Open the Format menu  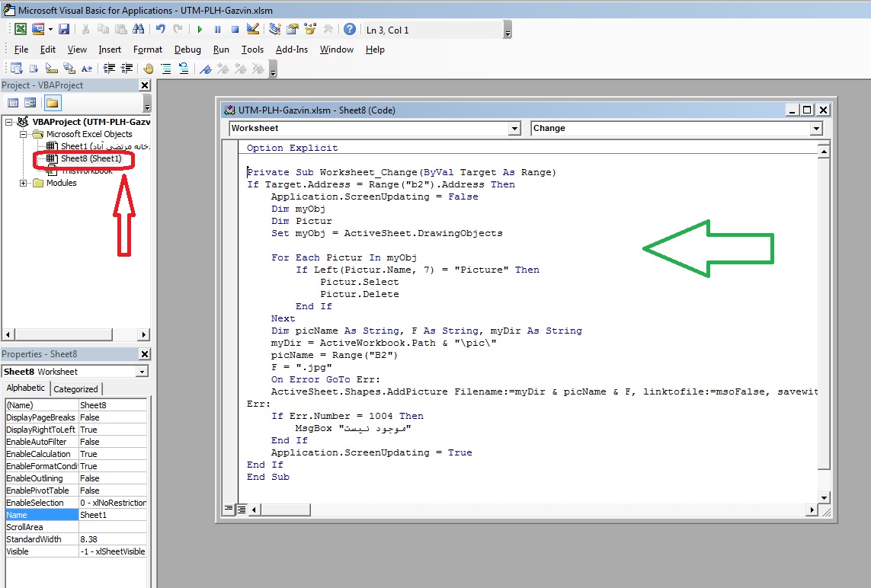tap(148, 50)
